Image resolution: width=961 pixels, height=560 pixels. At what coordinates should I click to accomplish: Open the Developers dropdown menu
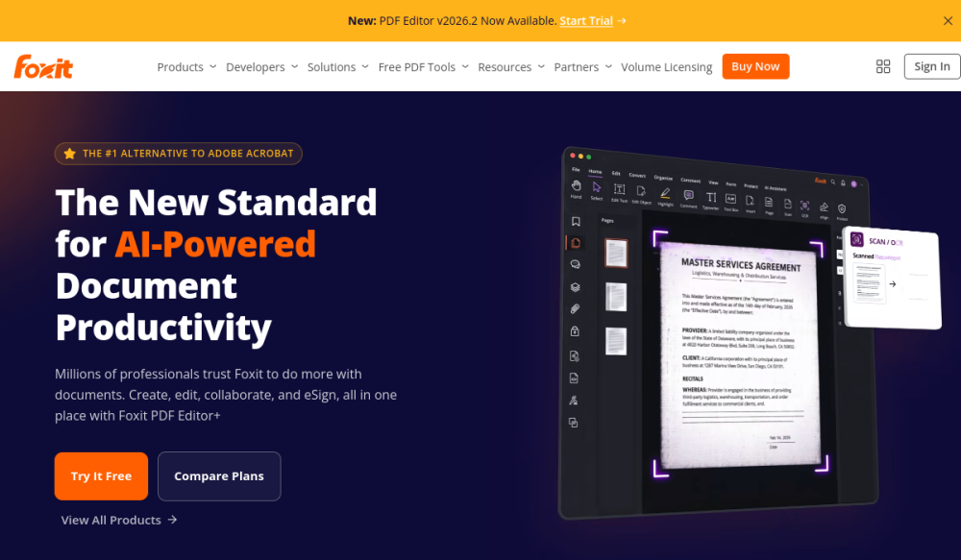[261, 67]
